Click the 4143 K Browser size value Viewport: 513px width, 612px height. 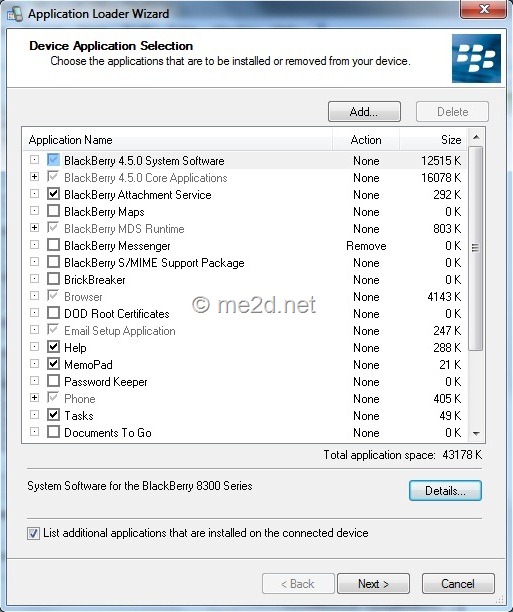(x=444, y=297)
